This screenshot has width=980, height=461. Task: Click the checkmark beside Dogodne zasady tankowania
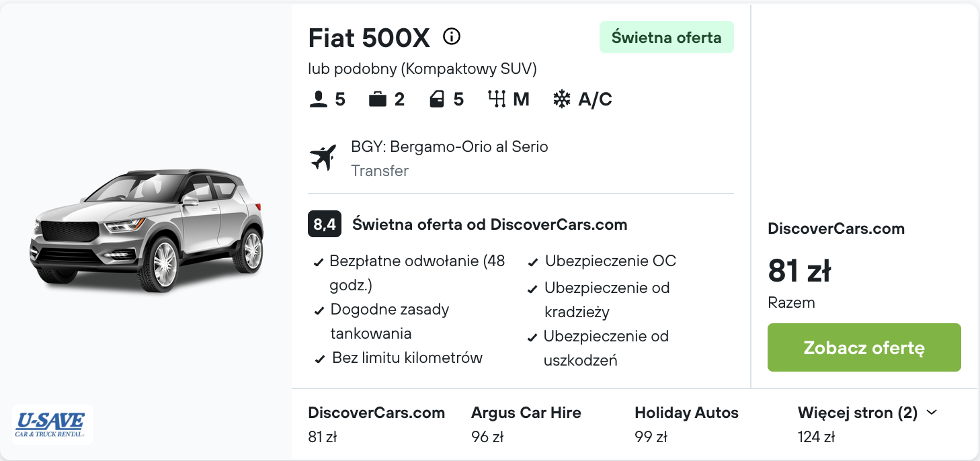tap(320, 310)
